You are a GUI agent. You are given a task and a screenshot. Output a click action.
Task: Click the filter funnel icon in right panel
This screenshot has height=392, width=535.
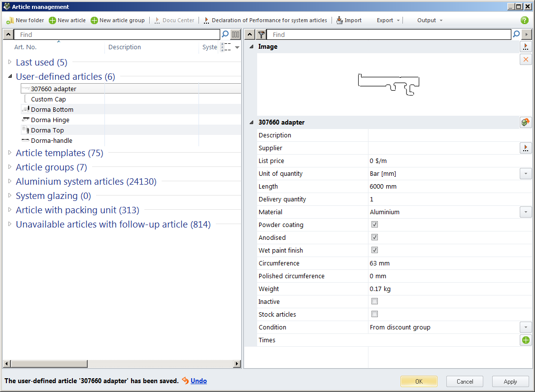click(x=262, y=34)
